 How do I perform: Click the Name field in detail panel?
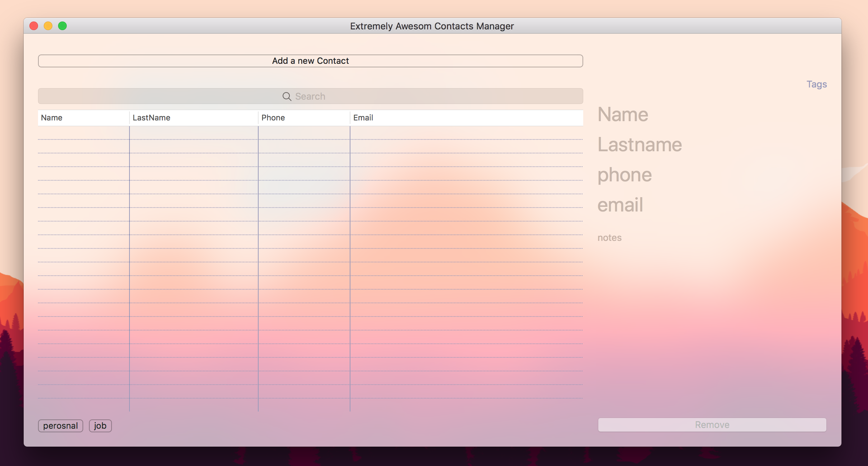click(x=623, y=114)
